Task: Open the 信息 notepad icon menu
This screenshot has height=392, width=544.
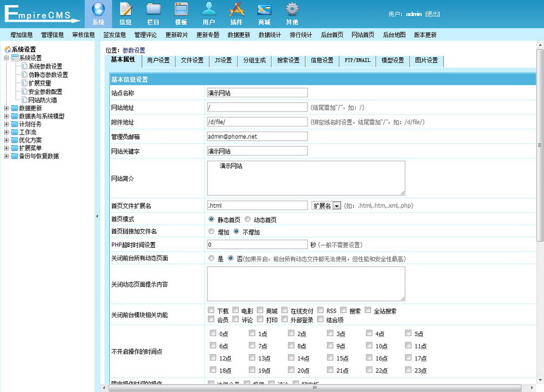Action: tap(125, 14)
